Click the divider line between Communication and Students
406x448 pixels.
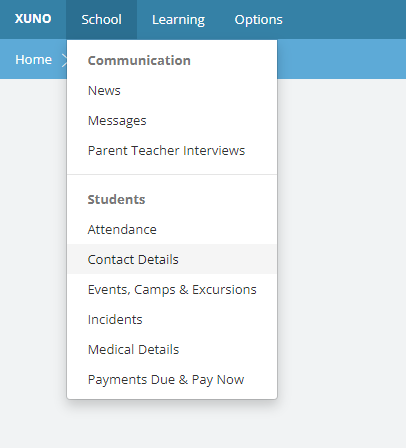tap(172, 174)
